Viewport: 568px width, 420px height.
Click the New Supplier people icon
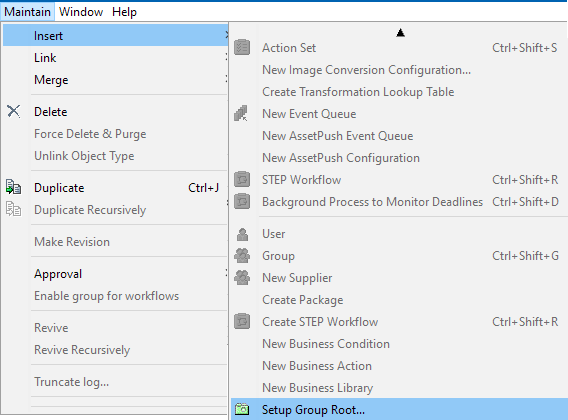tap(242, 278)
